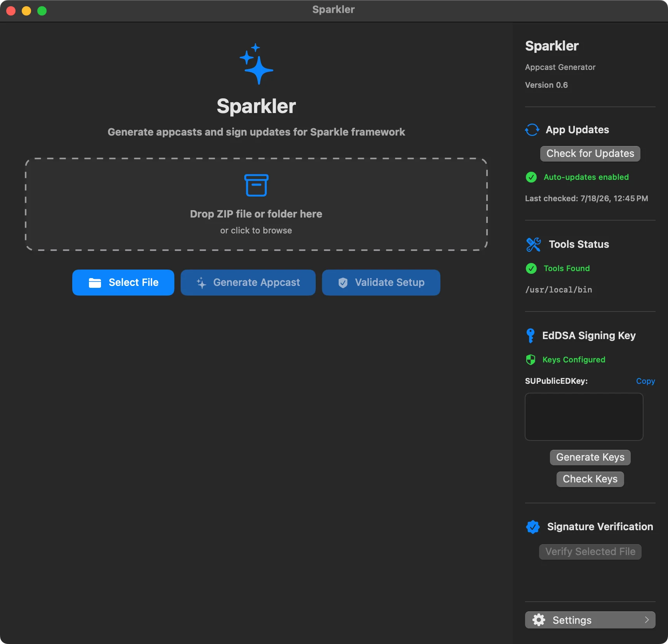Check for Updates now
The height and width of the screenshot is (644, 668).
pos(590,153)
